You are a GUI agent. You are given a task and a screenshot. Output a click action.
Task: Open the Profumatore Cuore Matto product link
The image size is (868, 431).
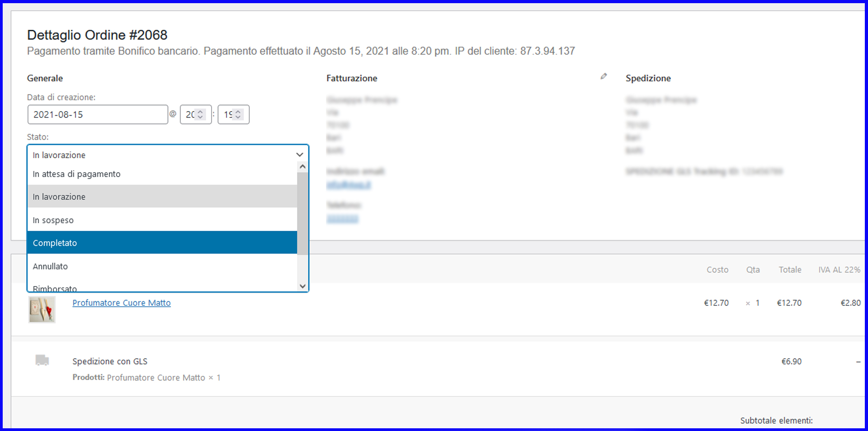(x=121, y=303)
